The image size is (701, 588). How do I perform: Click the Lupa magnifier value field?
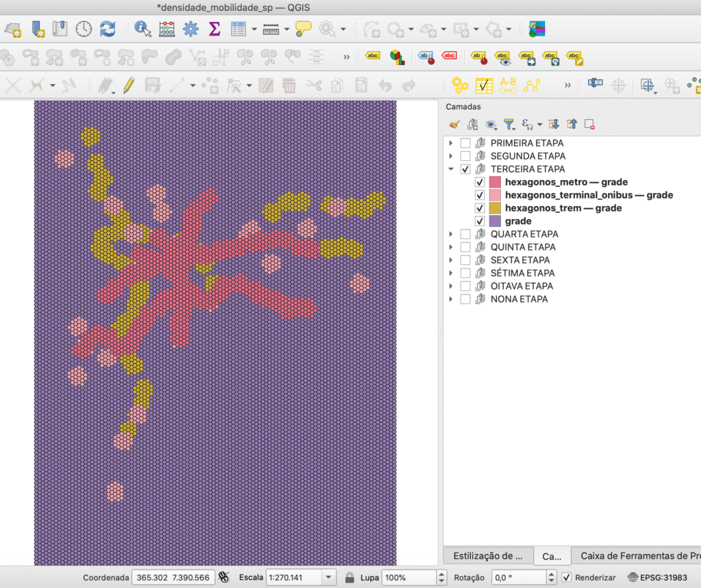[409, 577]
